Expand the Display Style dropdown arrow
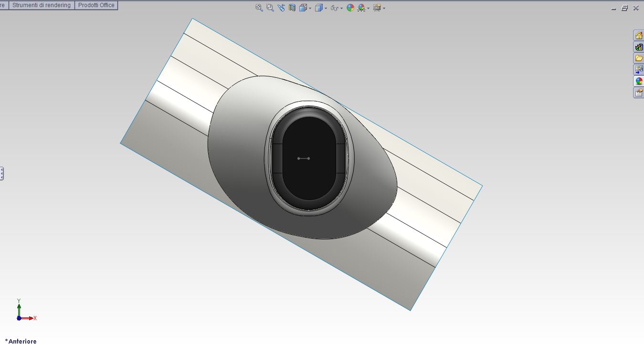The image size is (644, 345). click(326, 8)
